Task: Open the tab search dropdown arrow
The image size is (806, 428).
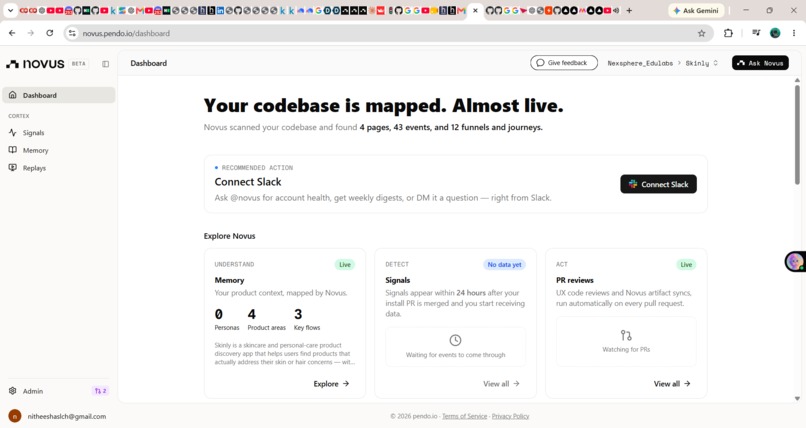Action: click(x=10, y=10)
